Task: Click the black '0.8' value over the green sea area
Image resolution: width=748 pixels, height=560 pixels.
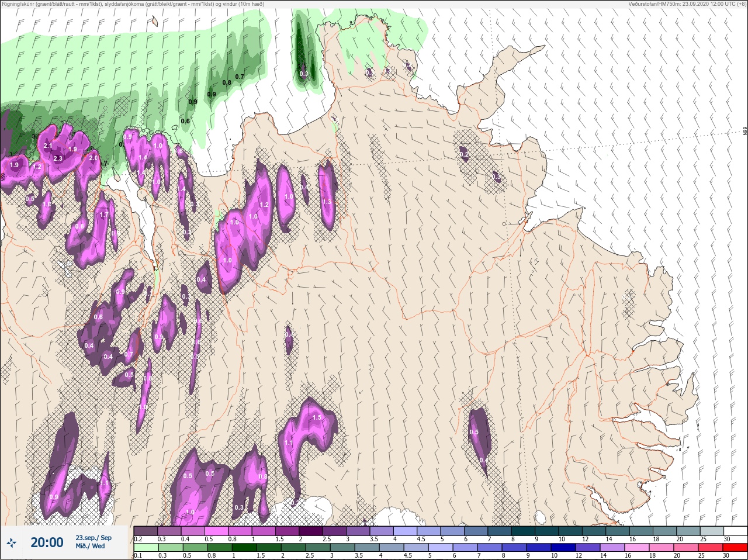Action: pos(227,82)
